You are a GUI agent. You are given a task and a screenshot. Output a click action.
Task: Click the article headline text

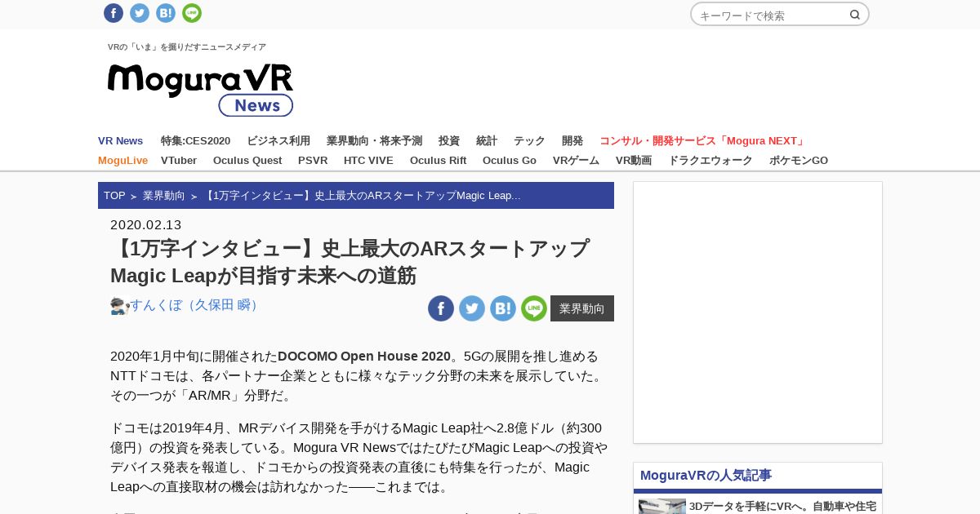350,261
